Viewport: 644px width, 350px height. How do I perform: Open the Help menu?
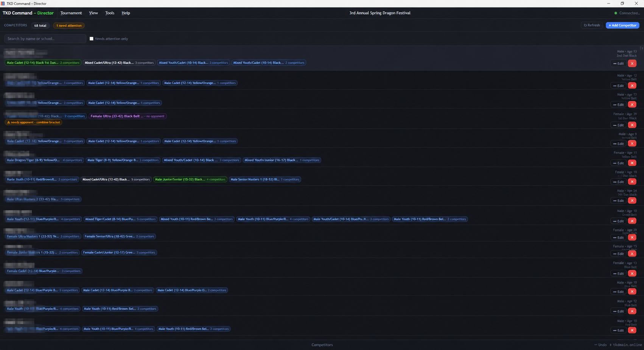click(x=126, y=13)
